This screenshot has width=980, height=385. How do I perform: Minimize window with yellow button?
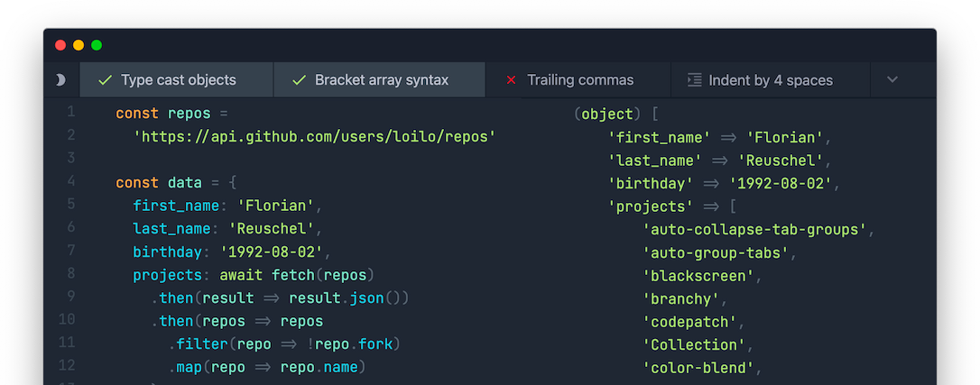(x=79, y=45)
